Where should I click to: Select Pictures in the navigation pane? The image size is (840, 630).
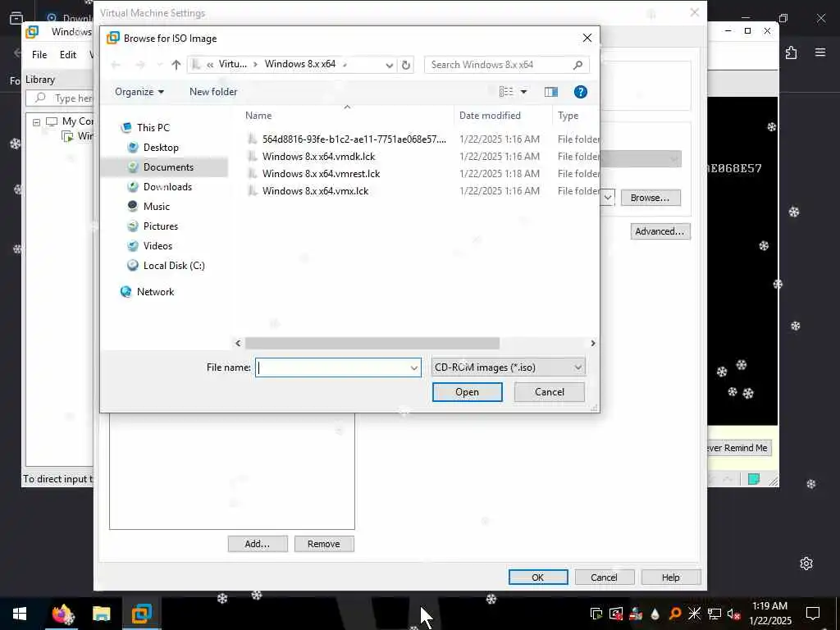pyautogui.click(x=160, y=226)
